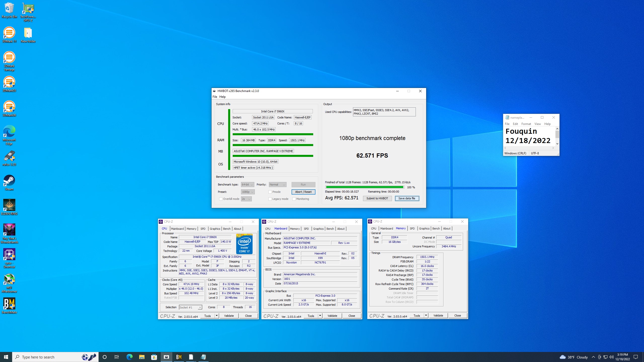Select the ELDEN RING desktop icon

coord(9,207)
